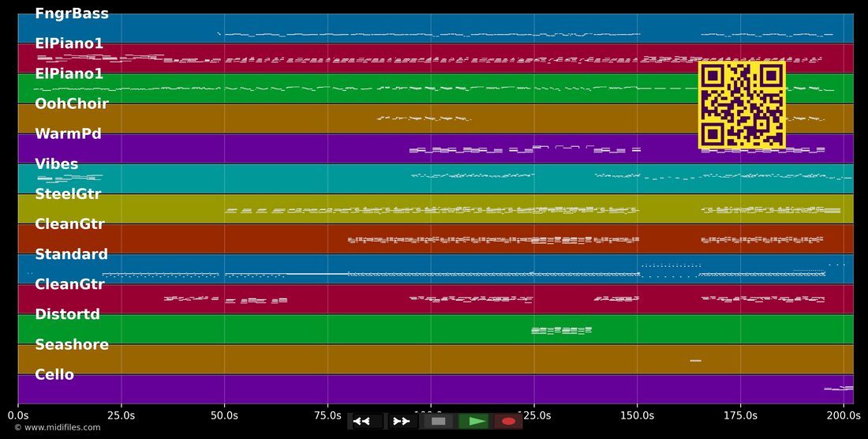868x439 pixels.
Task: Jump to the 50.0s time marker
Action: point(224,415)
